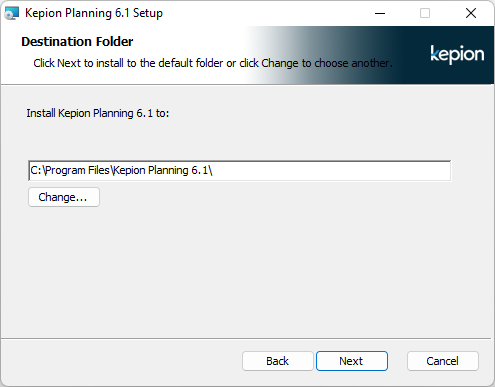This screenshot has width=495, height=387.
Task: Minimize the Kepion Planning Setup window
Action: pos(380,13)
